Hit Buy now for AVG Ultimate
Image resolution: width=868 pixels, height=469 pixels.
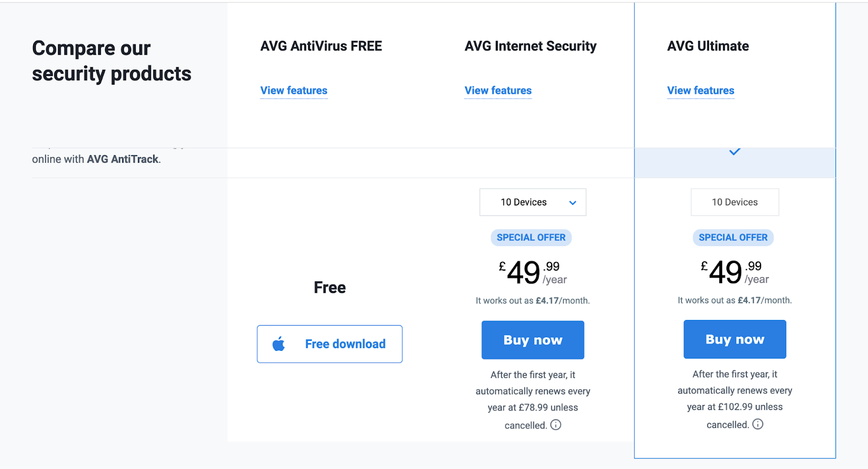(735, 339)
